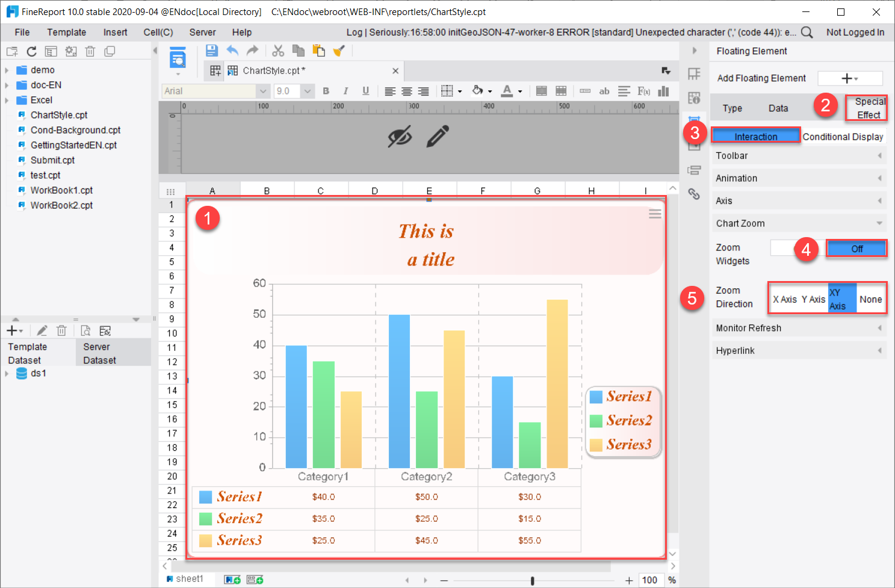Click the Cut scissors icon
Viewport: 895px width, 588px height.
[x=278, y=51]
